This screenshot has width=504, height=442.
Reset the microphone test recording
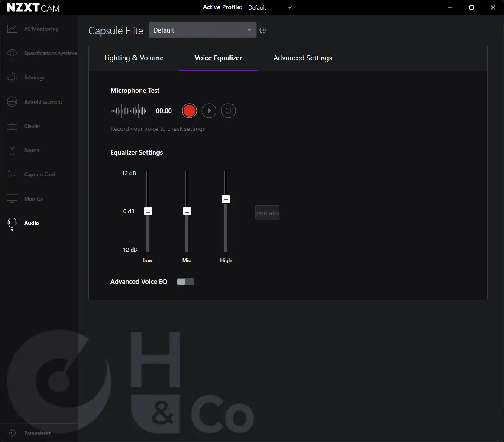(228, 110)
